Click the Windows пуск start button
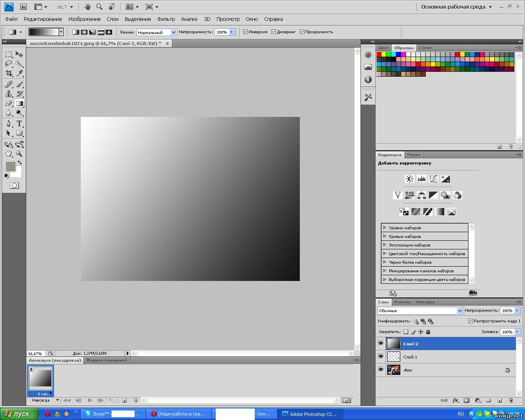 click(x=18, y=414)
